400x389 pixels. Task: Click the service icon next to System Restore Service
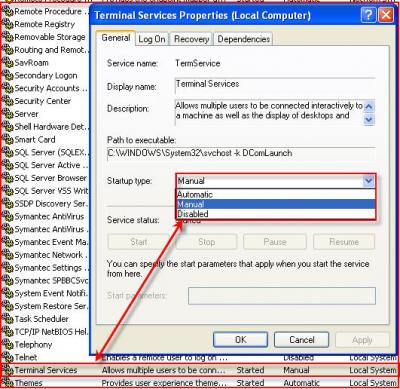click(x=7, y=306)
